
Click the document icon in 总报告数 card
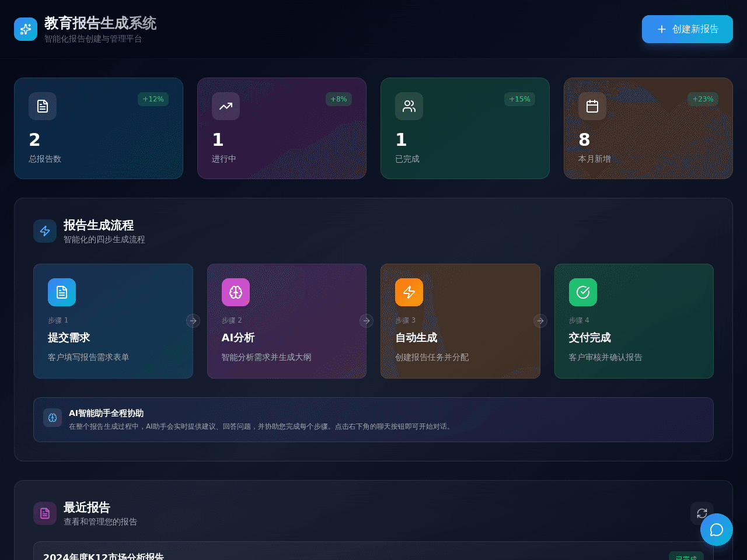[43, 106]
